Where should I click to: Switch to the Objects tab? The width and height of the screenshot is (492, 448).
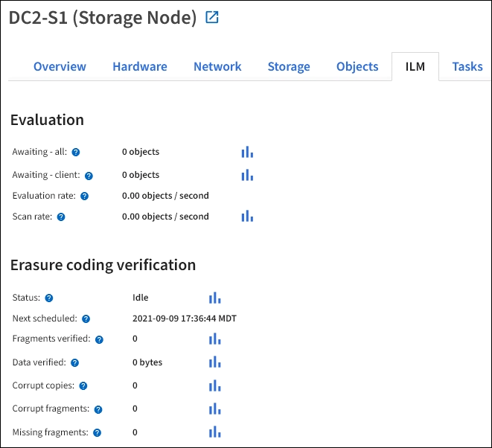357,66
